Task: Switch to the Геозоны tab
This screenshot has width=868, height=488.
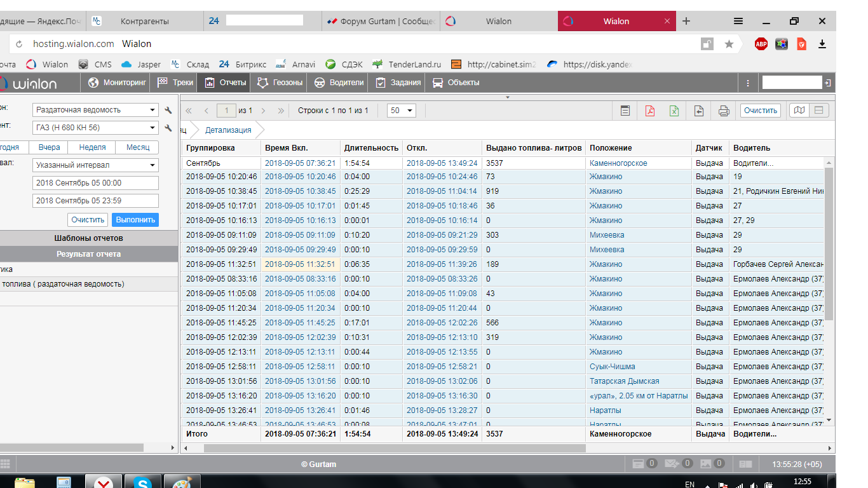Action: [x=281, y=83]
